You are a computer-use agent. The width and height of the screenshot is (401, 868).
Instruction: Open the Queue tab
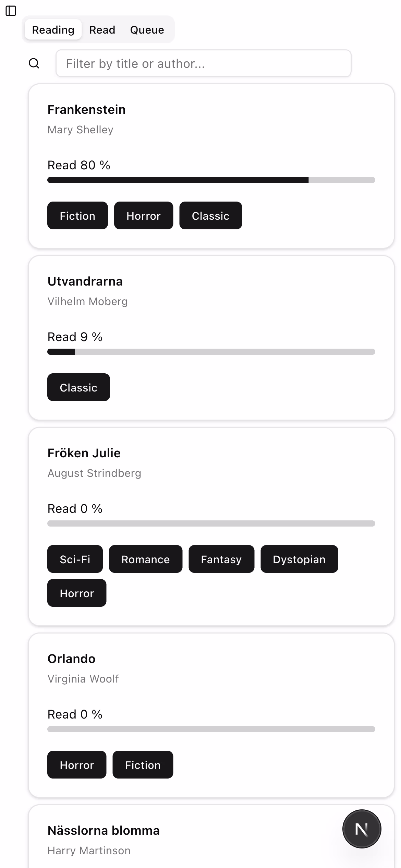[x=147, y=30]
